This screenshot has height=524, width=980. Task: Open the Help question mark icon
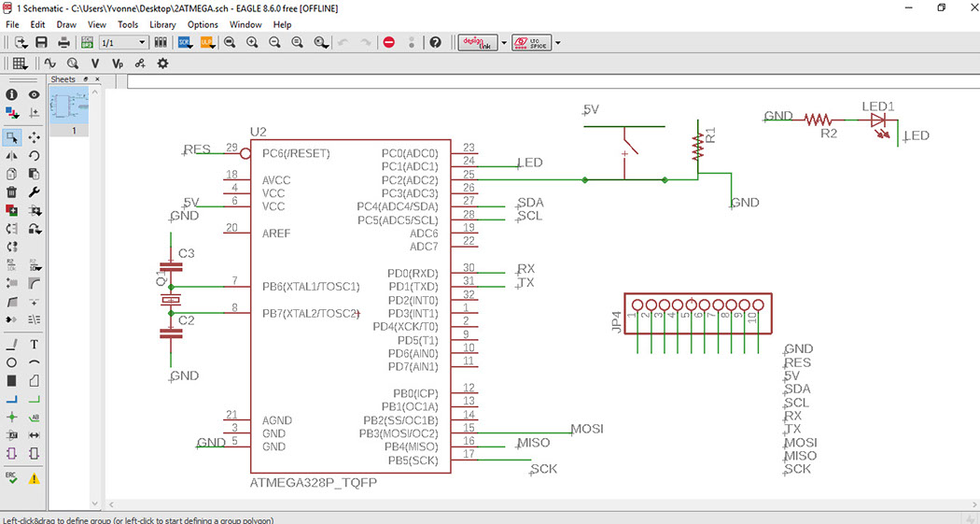point(436,43)
